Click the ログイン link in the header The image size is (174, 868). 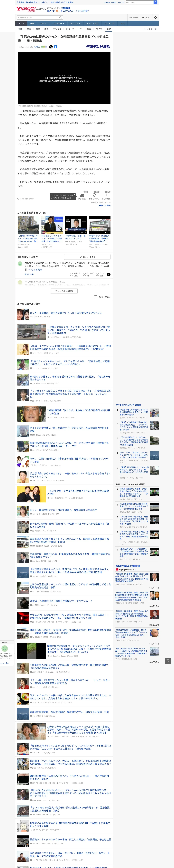(x=51, y=11)
